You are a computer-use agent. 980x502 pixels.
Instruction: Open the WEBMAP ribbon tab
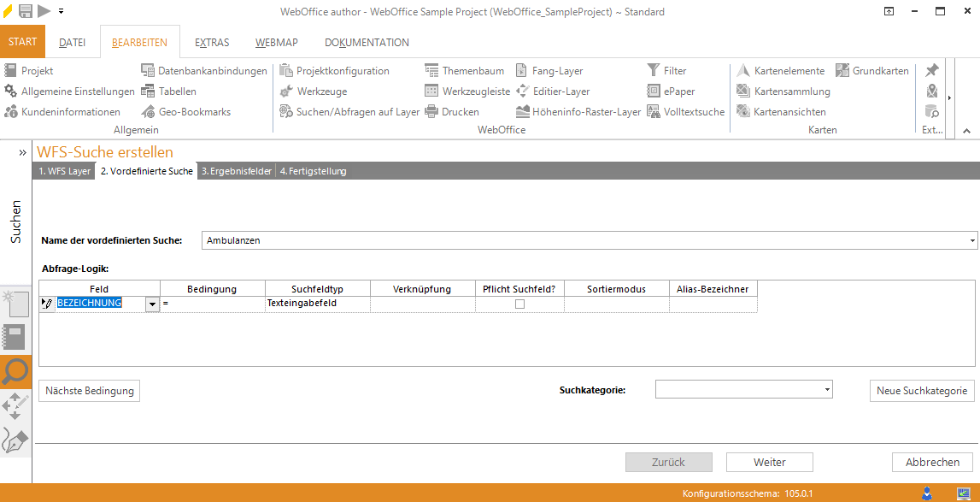click(275, 42)
